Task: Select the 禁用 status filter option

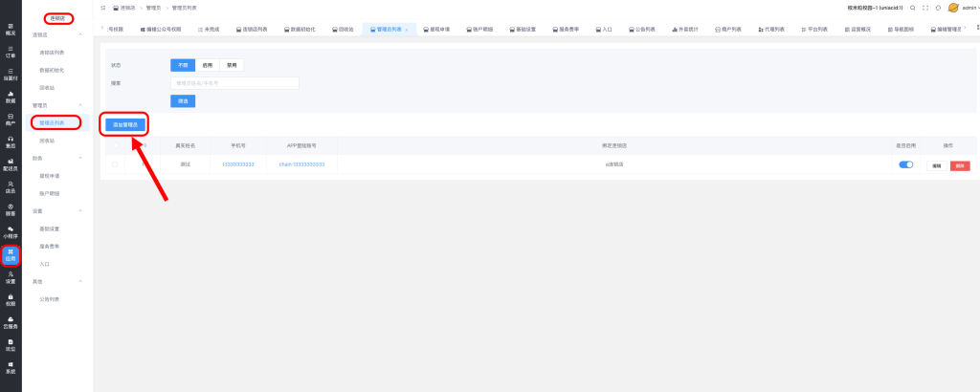Action: [231, 65]
